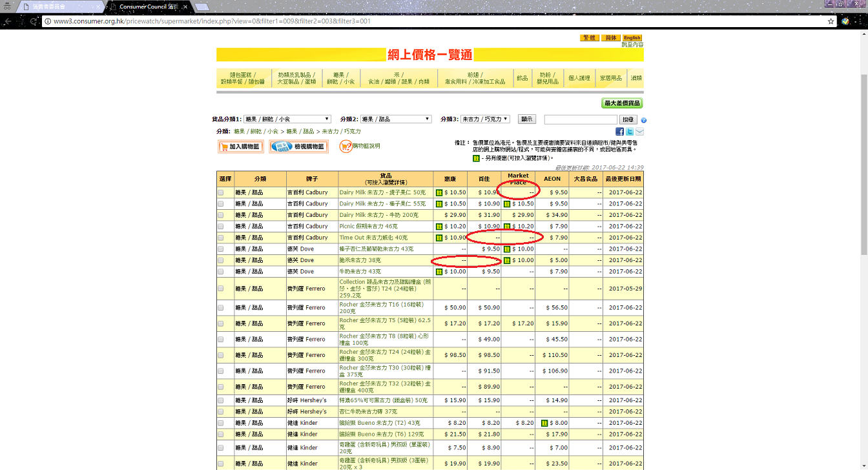Click the browser back arrow
Viewport: 868px width, 470px height.
(7, 21)
